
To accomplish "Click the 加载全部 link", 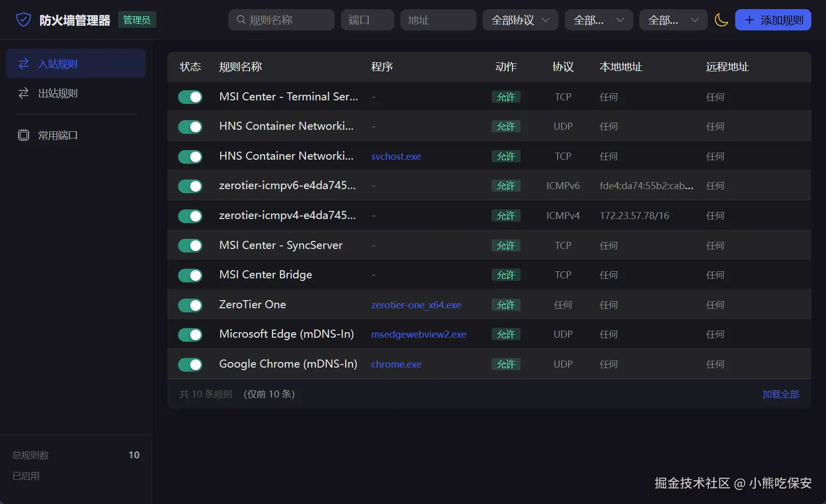I will pyautogui.click(x=780, y=394).
